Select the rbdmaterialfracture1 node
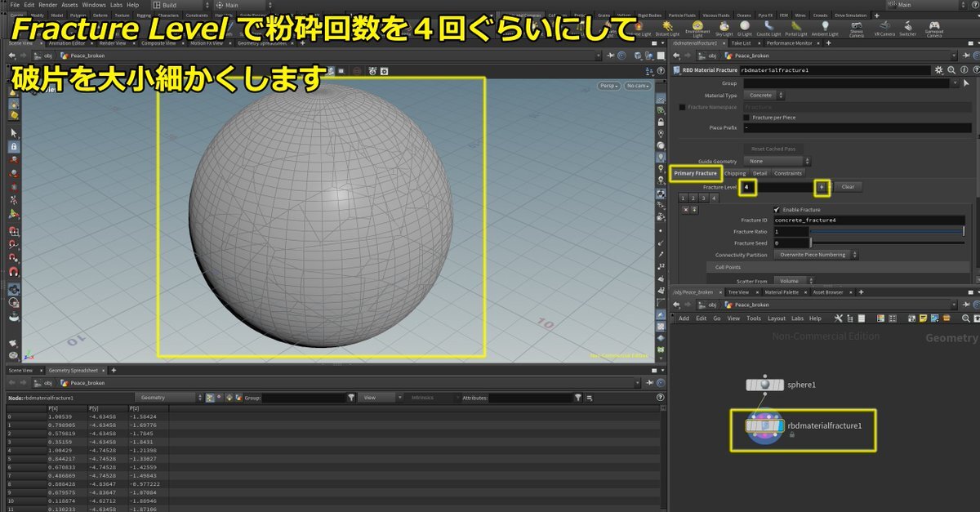Image resolution: width=980 pixels, height=512 pixels. (764, 426)
